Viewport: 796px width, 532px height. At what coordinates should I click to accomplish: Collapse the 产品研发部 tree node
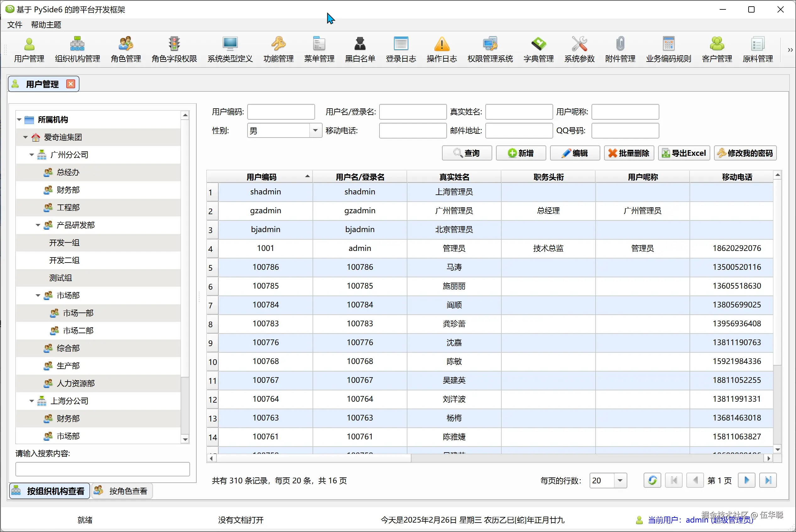tap(38, 225)
